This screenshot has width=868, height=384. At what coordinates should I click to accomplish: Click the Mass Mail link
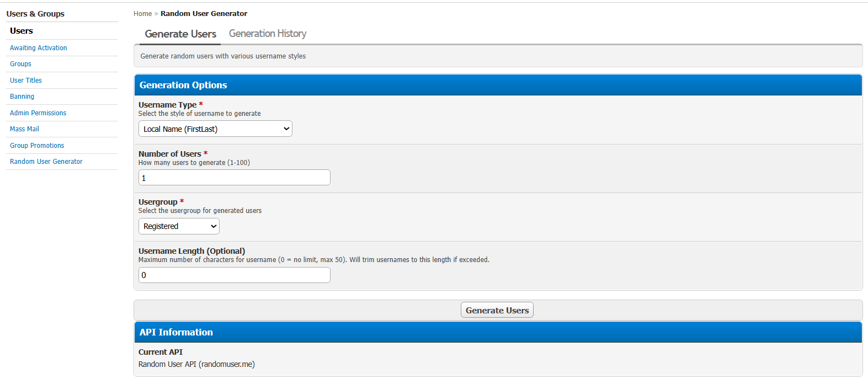(x=24, y=129)
